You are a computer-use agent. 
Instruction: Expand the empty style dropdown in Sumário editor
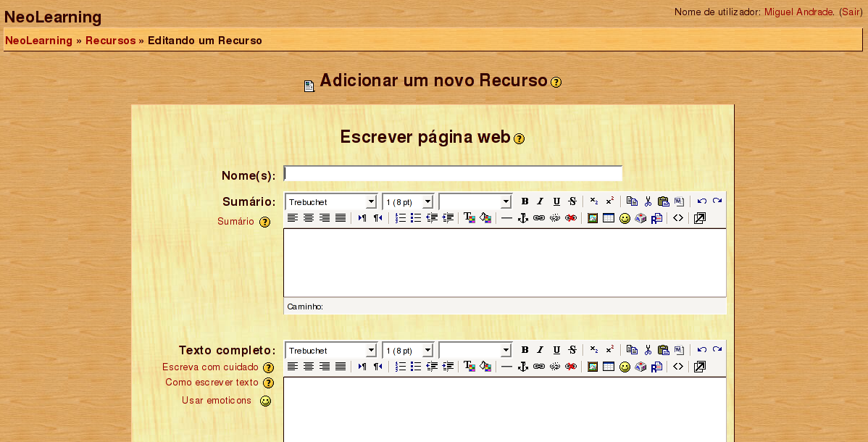475,201
